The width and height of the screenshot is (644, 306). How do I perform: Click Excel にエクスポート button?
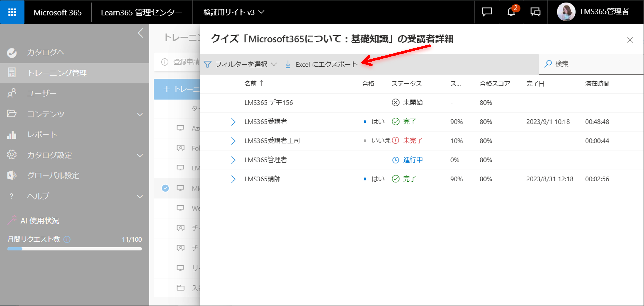[x=322, y=64]
